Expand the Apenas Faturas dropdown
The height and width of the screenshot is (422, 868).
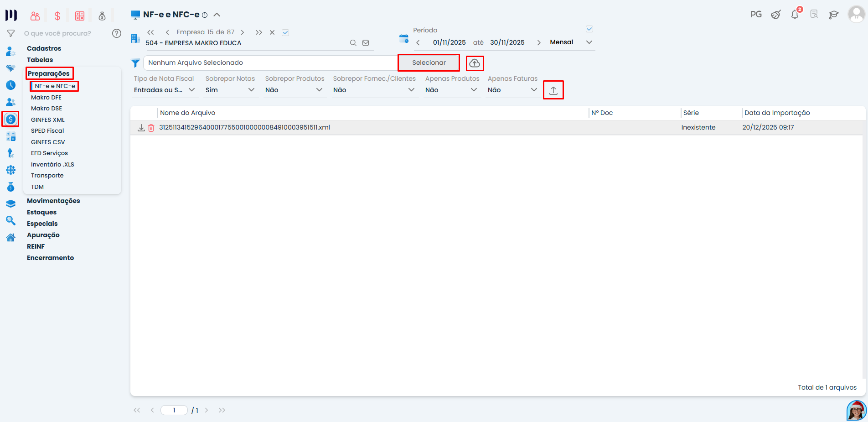pyautogui.click(x=512, y=90)
